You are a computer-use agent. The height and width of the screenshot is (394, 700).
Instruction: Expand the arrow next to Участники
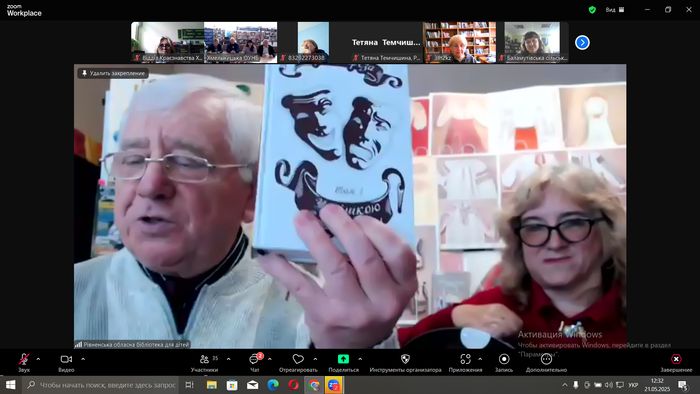pos(229,359)
